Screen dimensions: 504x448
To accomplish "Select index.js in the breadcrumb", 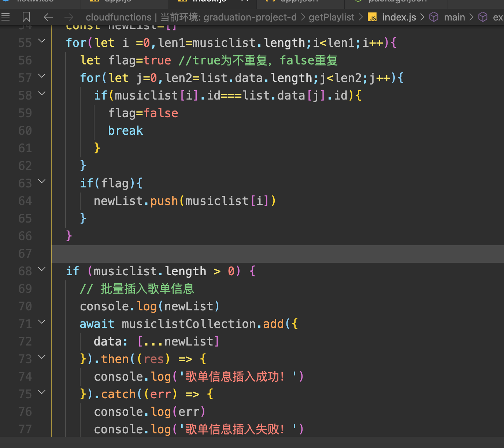I will point(399,17).
